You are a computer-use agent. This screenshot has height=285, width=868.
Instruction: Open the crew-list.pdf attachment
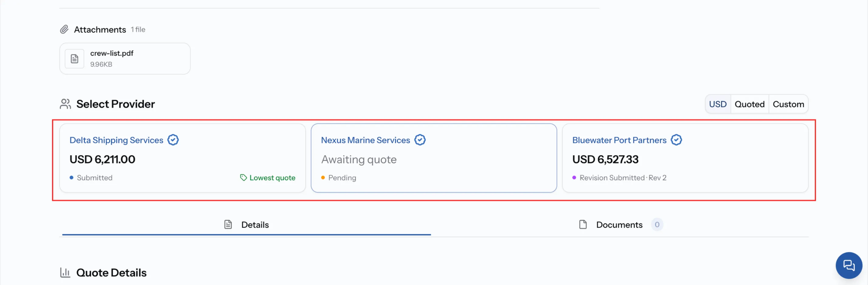(x=125, y=59)
